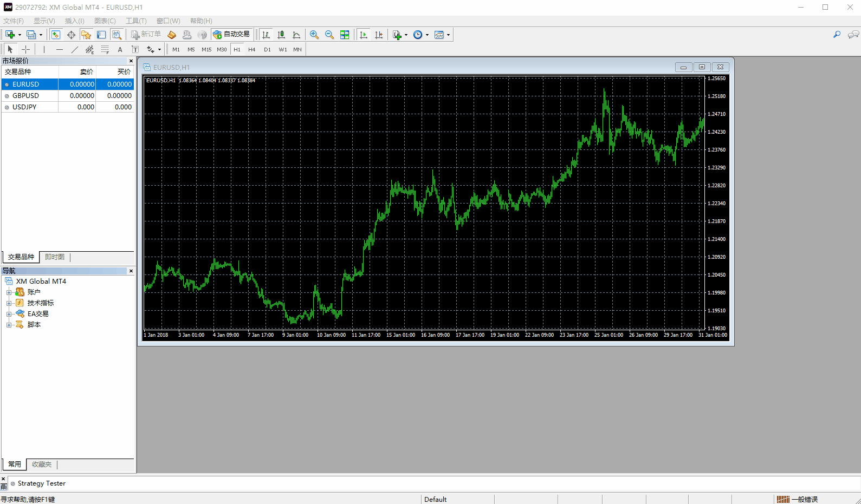Switch to the 收藏夹 tab in navigator
Image resolution: width=861 pixels, height=504 pixels.
[42, 464]
